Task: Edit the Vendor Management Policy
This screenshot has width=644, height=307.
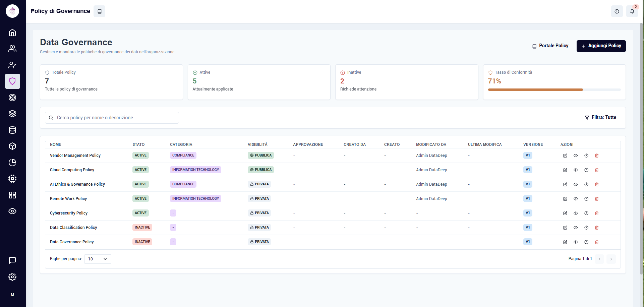Action: coord(565,156)
